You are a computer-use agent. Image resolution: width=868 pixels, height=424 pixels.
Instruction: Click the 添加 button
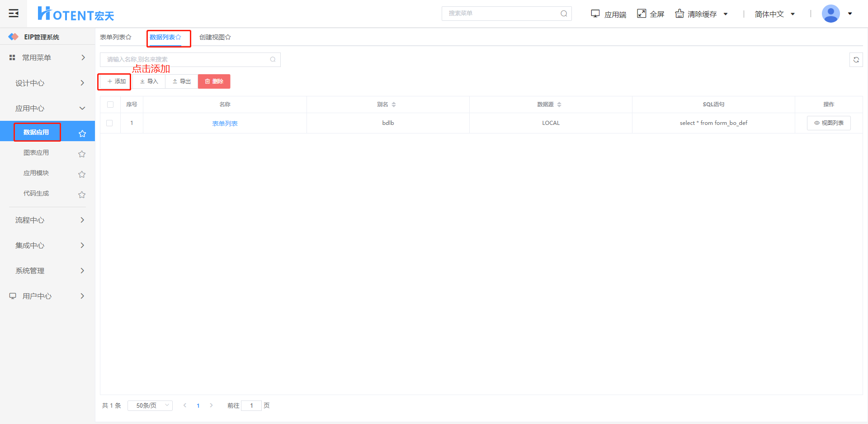(x=116, y=81)
